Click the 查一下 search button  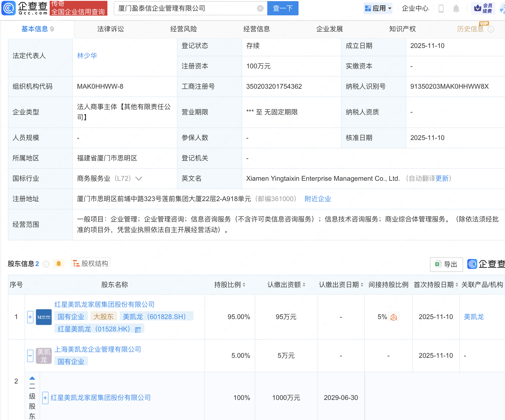[283, 8]
